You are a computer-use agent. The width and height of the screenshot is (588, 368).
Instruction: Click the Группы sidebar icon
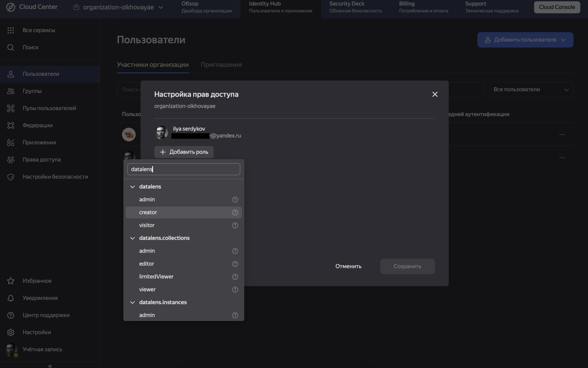(10, 91)
